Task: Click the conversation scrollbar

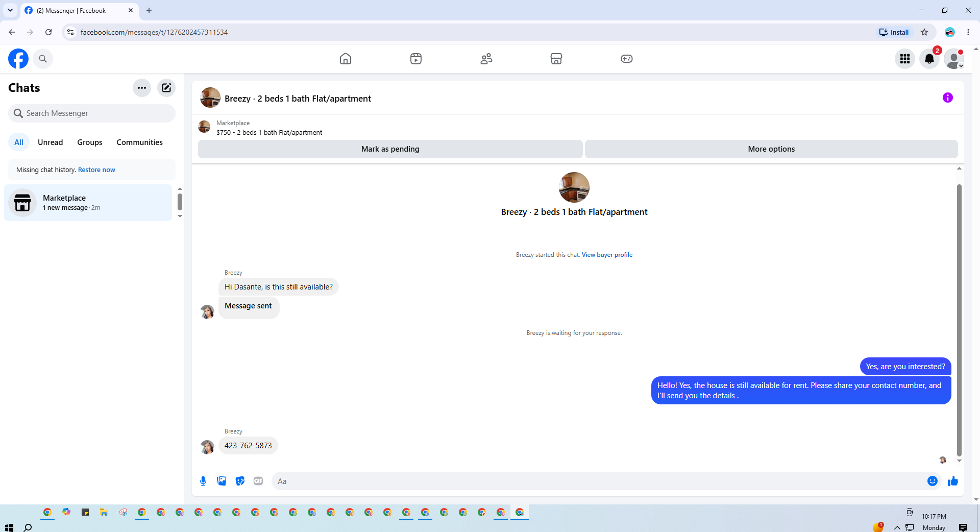Action: point(959,320)
